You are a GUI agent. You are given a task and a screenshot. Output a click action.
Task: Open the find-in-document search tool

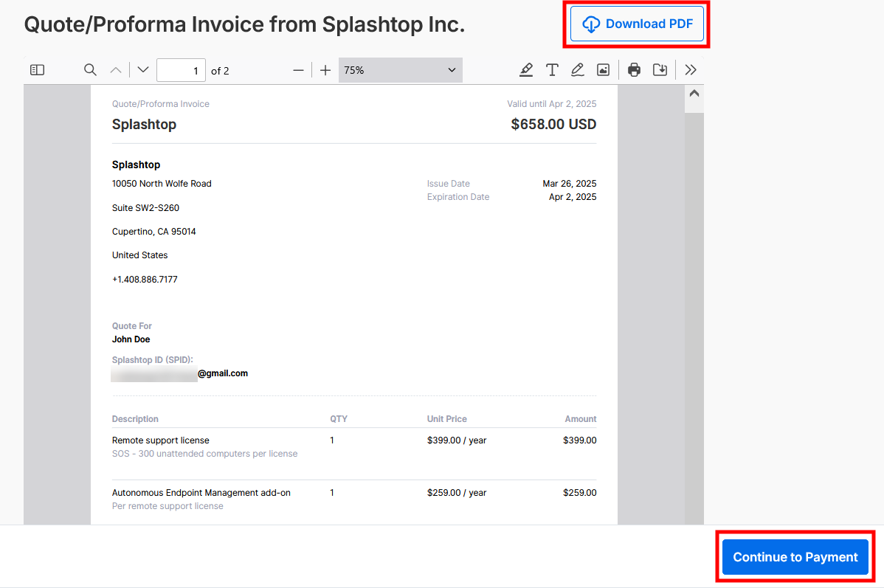(90, 70)
